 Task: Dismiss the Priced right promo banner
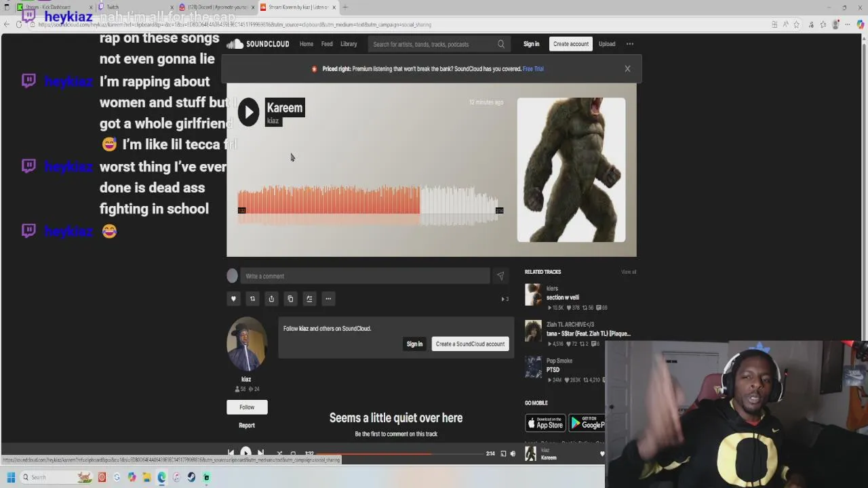(627, 68)
